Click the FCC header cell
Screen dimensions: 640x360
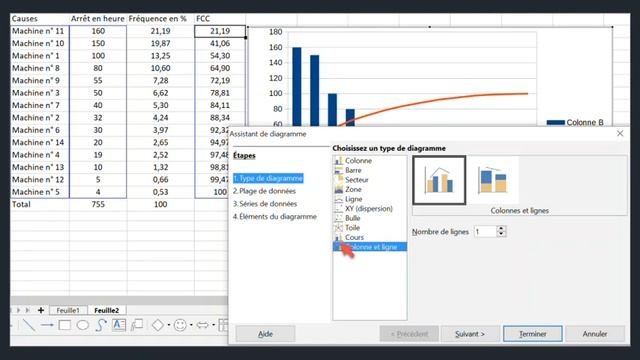tap(220, 19)
